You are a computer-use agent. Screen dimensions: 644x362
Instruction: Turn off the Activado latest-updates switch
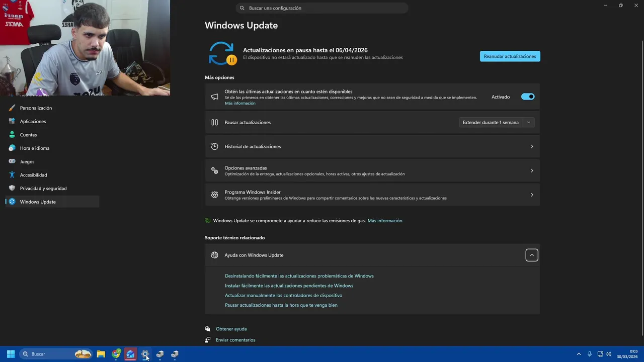527,97
